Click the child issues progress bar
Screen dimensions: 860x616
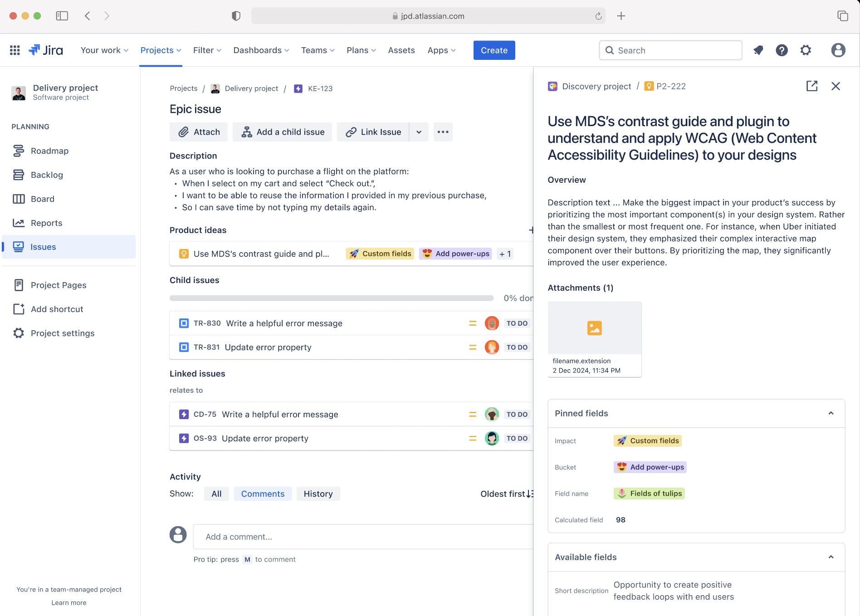pos(331,298)
